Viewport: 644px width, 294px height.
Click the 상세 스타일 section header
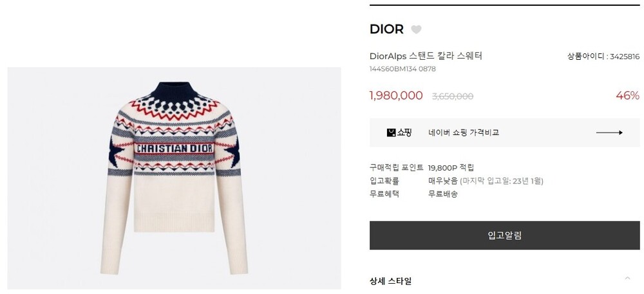point(391,281)
